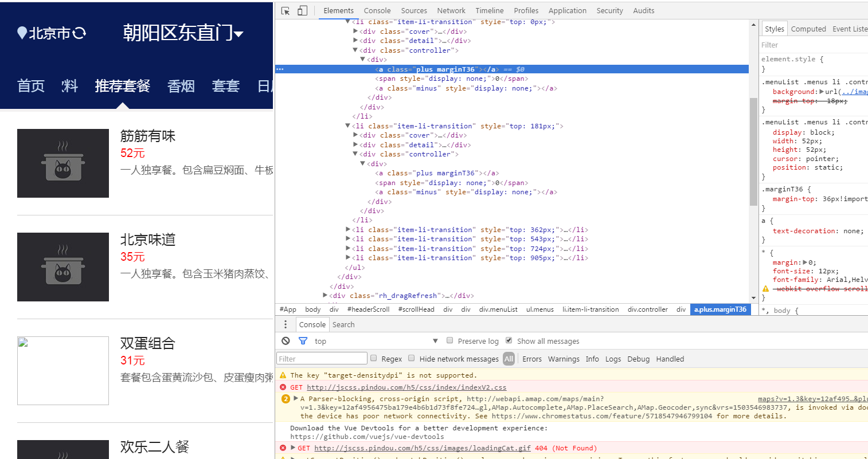Open the Security tab
868x459 pixels.
click(x=609, y=10)
